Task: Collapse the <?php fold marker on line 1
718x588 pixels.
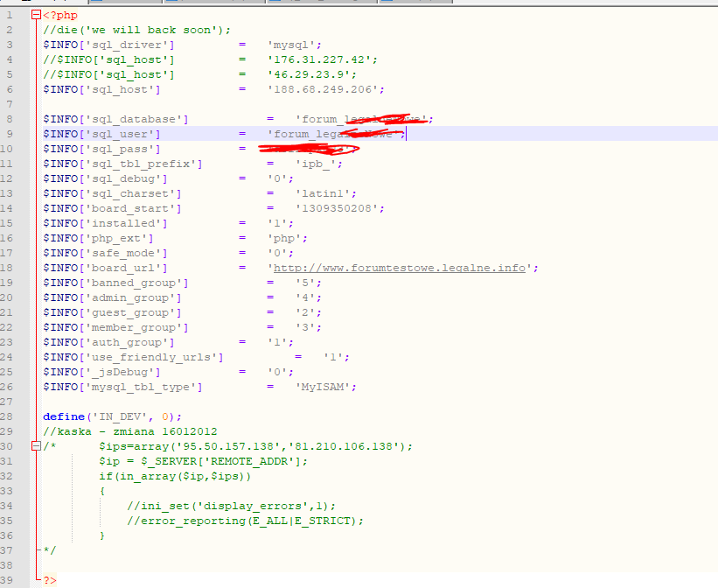Action: (x=35, y=15)
